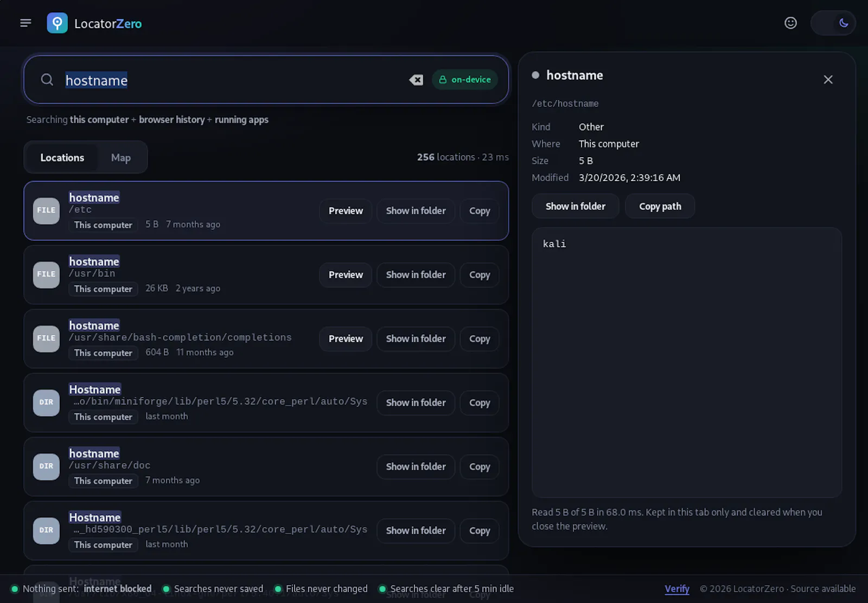868x603 pixels.
Task: Click the modified date 3/20/2026, 2:39:16 AM
Action: [629, 178]
